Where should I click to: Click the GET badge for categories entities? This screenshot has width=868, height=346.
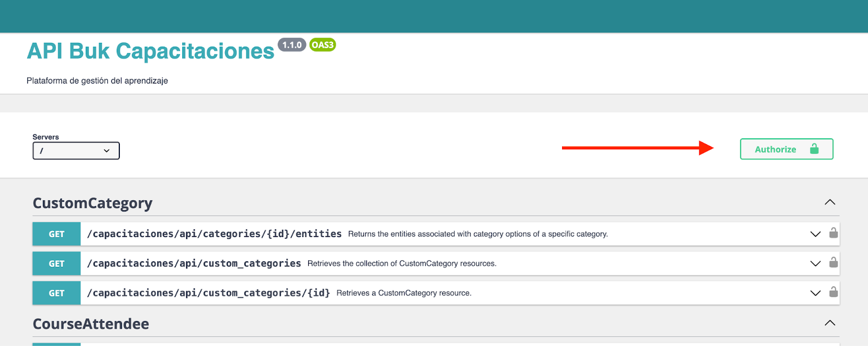(56, 234)
